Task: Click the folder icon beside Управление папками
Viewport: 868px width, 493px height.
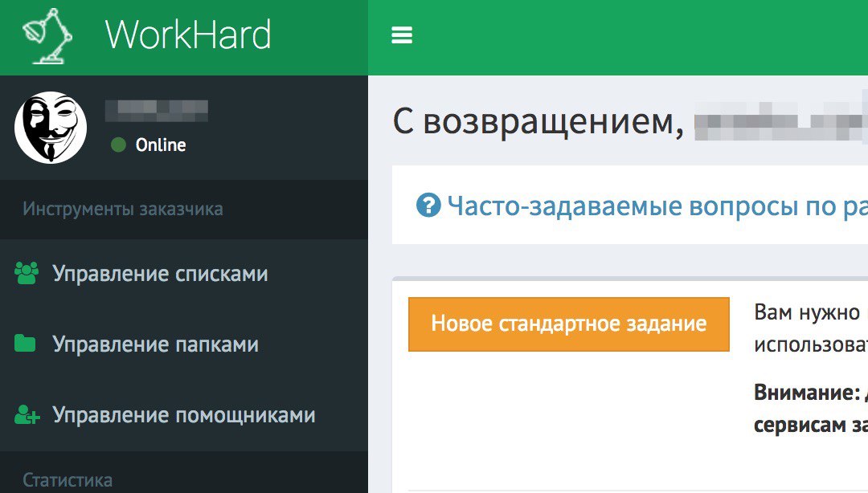Action: 25,344
